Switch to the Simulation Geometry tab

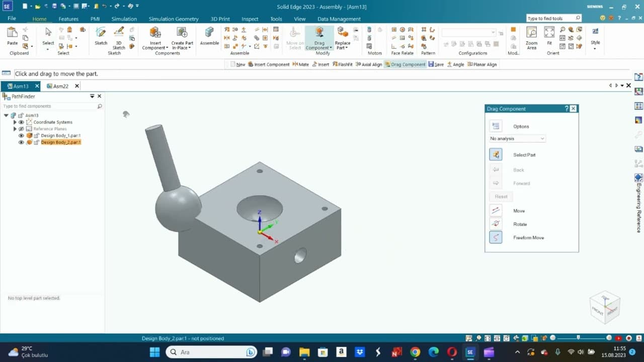click(x=174, y=19)
